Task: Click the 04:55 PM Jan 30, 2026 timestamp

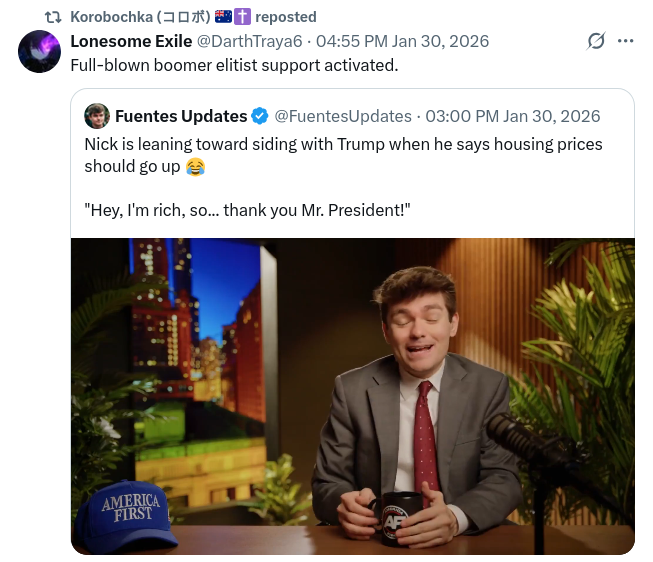Action: click(x=402, y=41)
